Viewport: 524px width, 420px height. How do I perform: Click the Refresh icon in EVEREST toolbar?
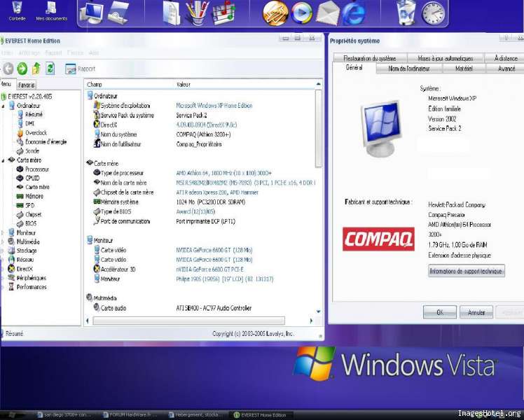pyautogui.click(x=49, y=68)
